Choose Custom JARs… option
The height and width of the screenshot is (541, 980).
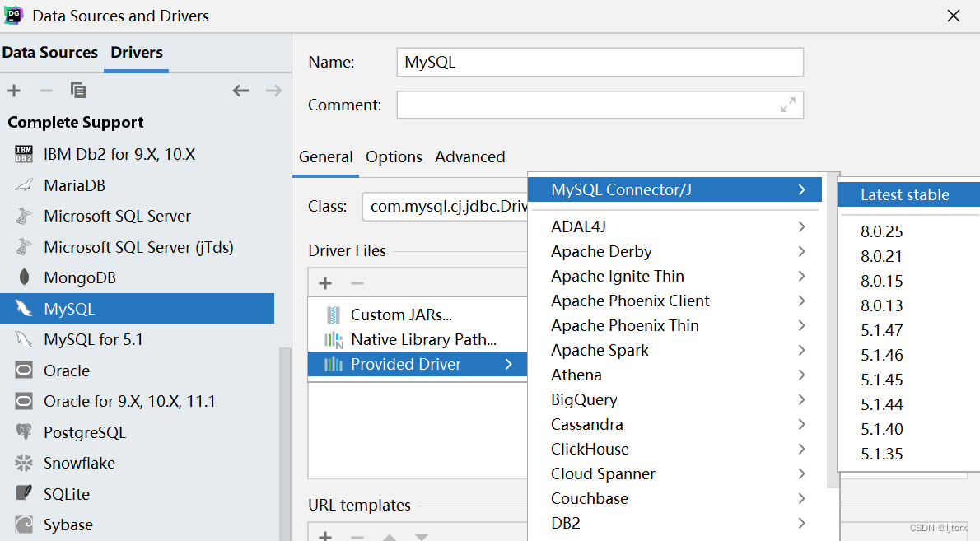418,315
